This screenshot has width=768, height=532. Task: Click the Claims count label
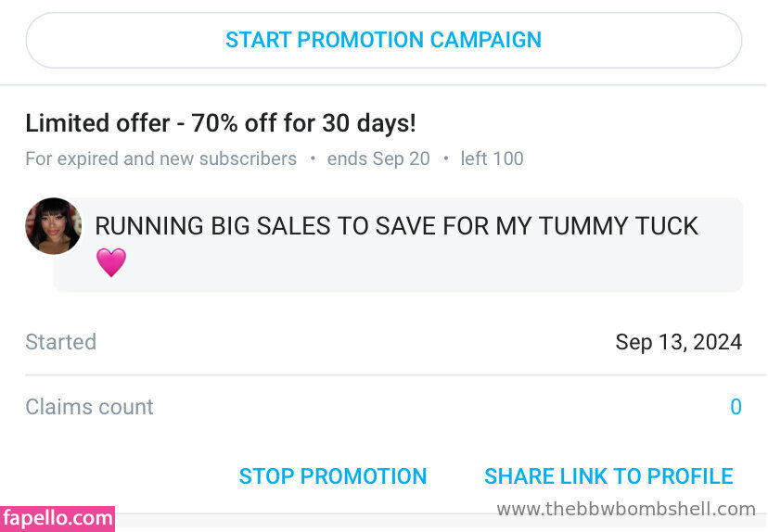(89, 407)
